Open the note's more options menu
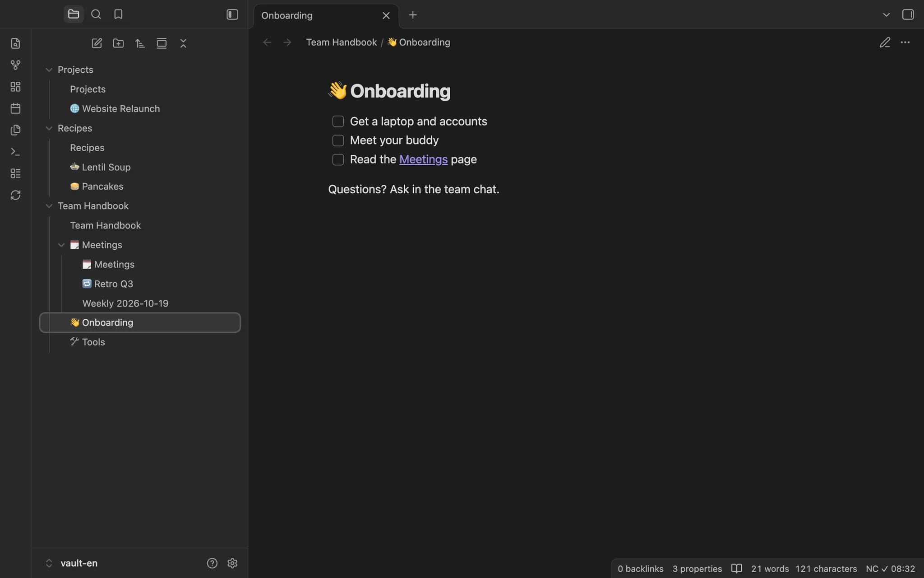The image size is (924, 578). 905,42
